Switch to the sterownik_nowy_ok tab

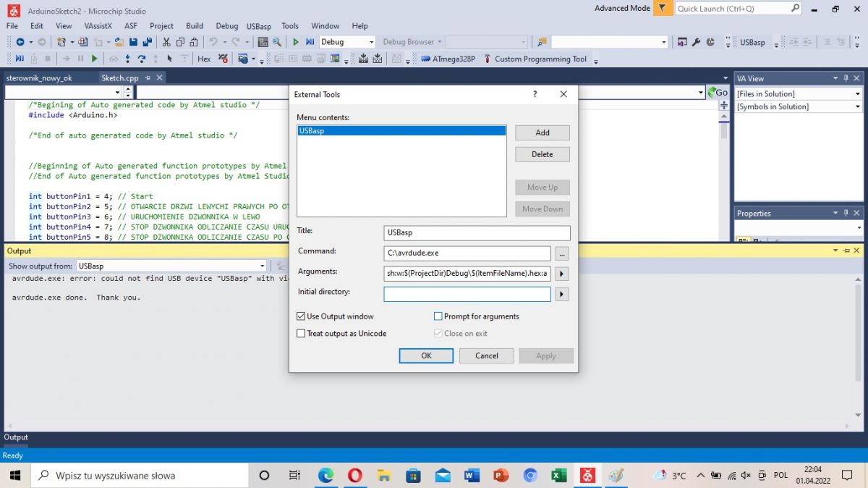39,78
